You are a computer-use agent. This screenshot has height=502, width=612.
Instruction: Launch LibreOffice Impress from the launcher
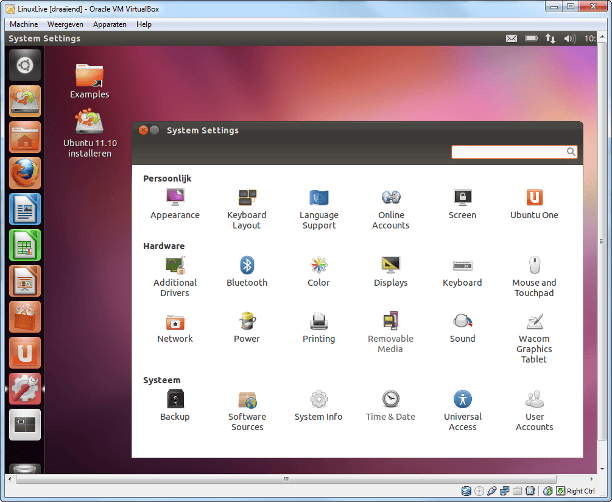tap(25, 281)
